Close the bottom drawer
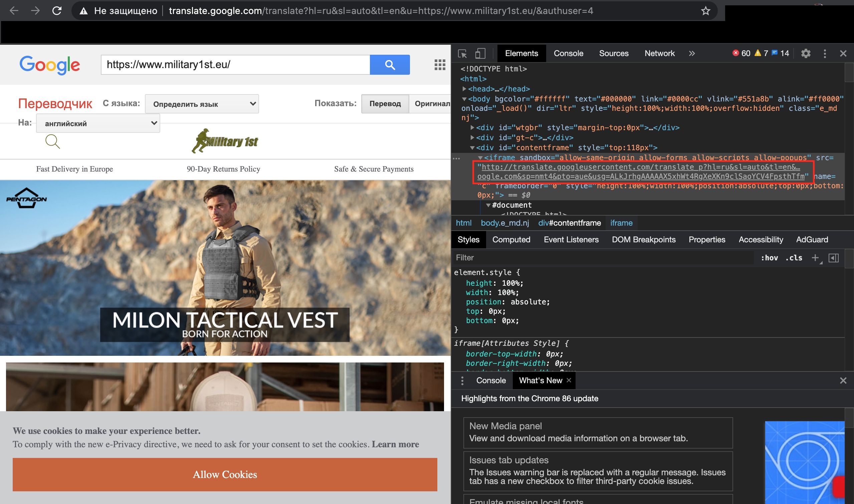Viewport: 854px width, 504px height. coord(843,381)
